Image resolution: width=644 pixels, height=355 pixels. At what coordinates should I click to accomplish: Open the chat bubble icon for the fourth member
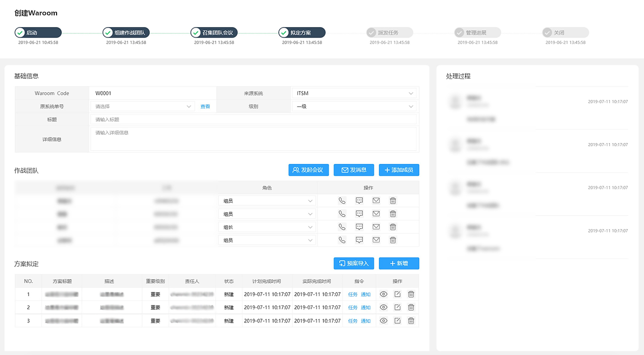(359, 239)
